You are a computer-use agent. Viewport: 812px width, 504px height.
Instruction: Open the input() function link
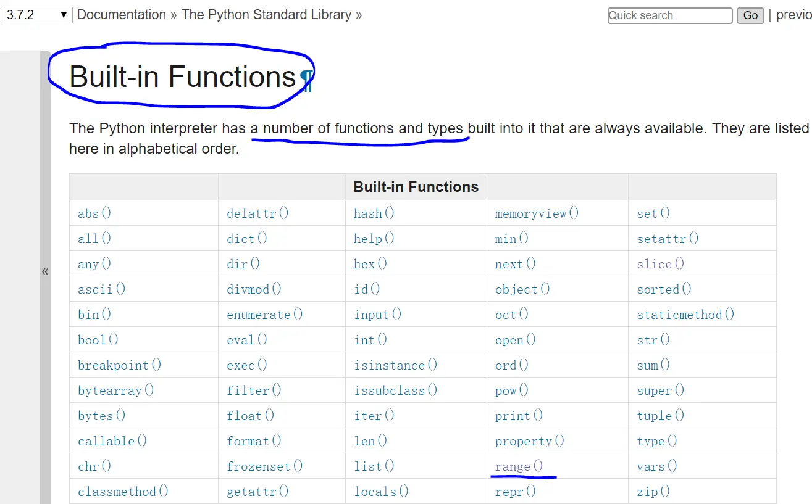point(378,315)
